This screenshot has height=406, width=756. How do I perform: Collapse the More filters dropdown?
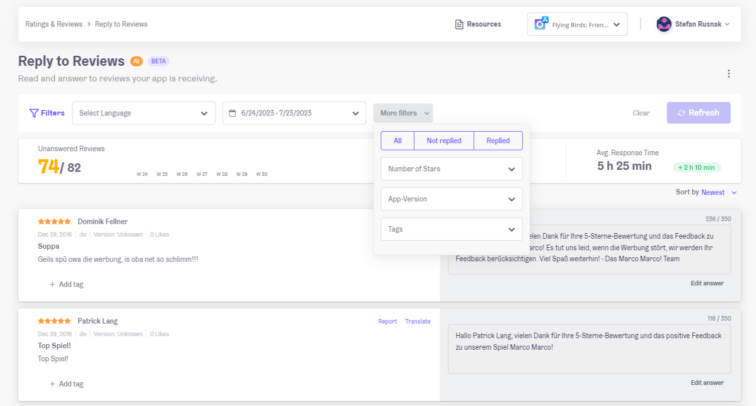pos(403,113)
